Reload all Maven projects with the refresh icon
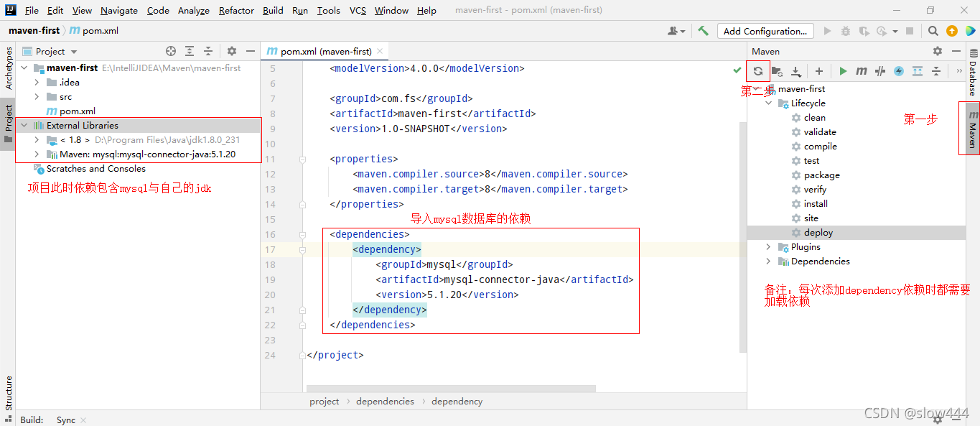 coord(758,71)
